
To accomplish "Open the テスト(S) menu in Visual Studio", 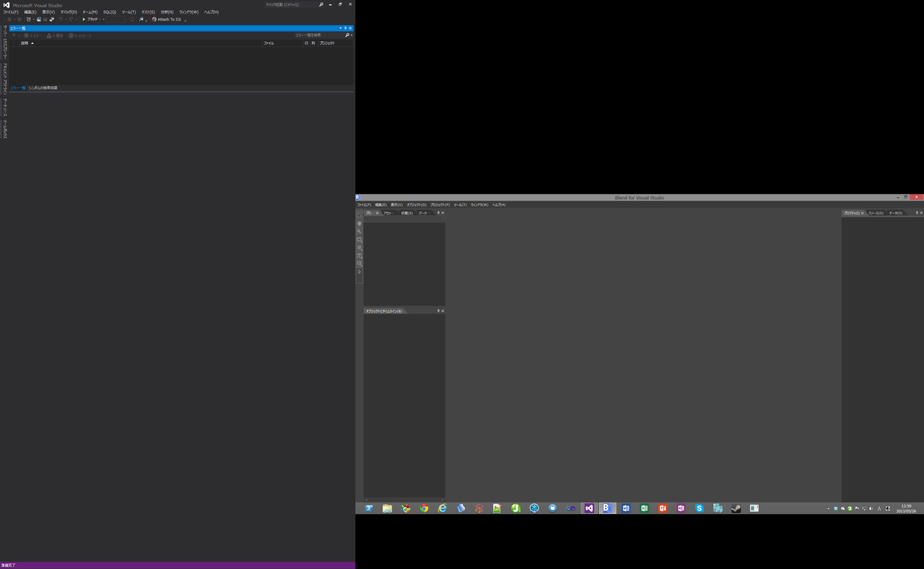I will (148, 12).
